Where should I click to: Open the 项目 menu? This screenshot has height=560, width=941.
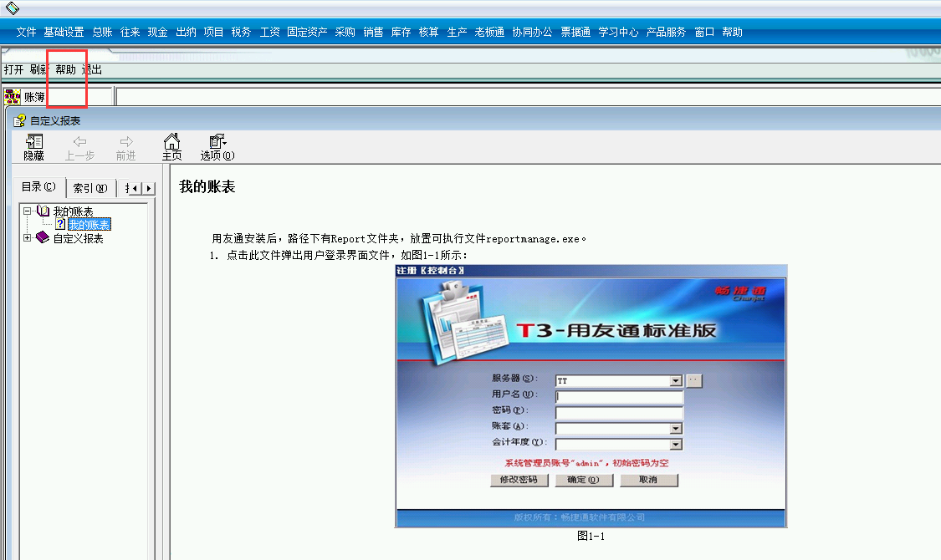tap(213, 33)
